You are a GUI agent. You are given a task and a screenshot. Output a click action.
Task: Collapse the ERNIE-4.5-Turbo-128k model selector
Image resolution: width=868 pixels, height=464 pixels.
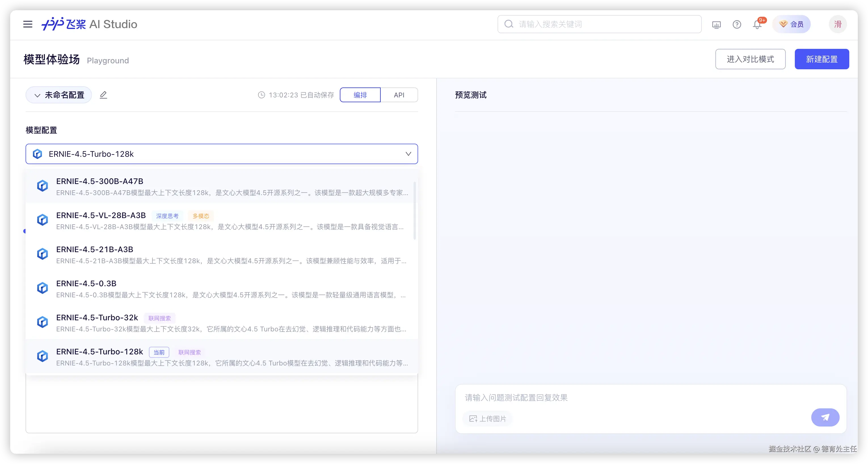(408, 154)
